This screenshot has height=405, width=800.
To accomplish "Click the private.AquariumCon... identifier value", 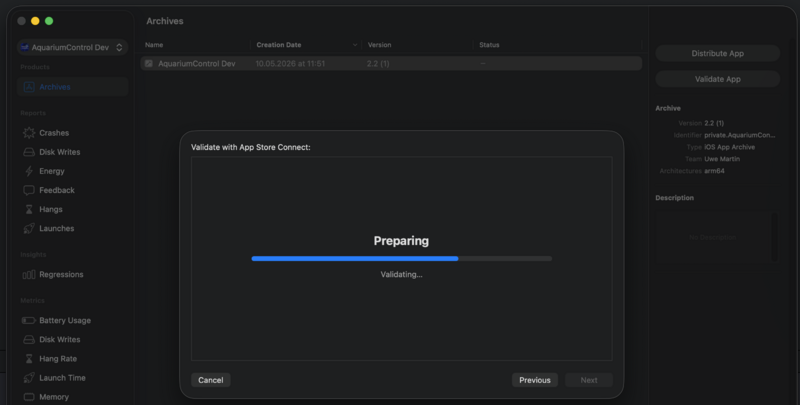I will [740, 135].
